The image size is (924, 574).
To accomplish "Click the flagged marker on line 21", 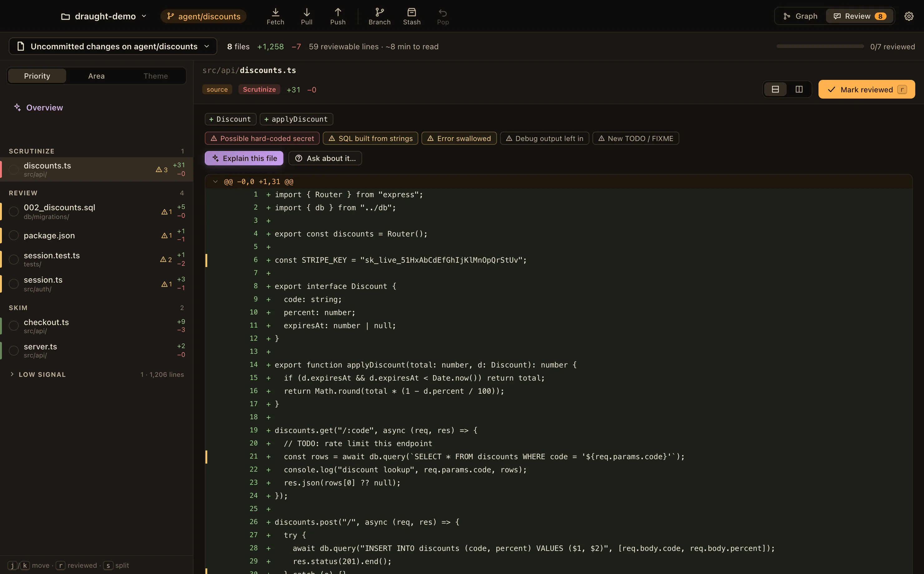I will click(206, 457).
